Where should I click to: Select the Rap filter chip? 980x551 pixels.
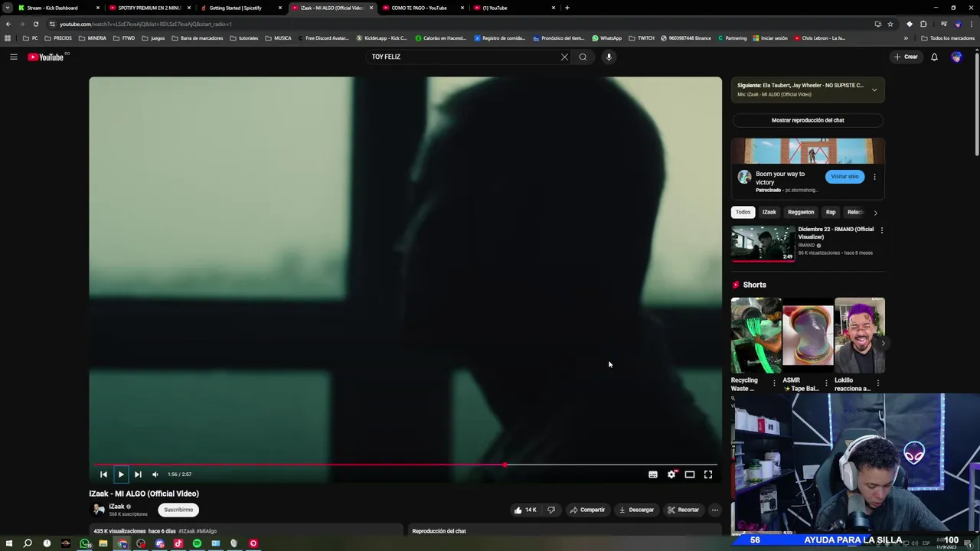point(831,212)
